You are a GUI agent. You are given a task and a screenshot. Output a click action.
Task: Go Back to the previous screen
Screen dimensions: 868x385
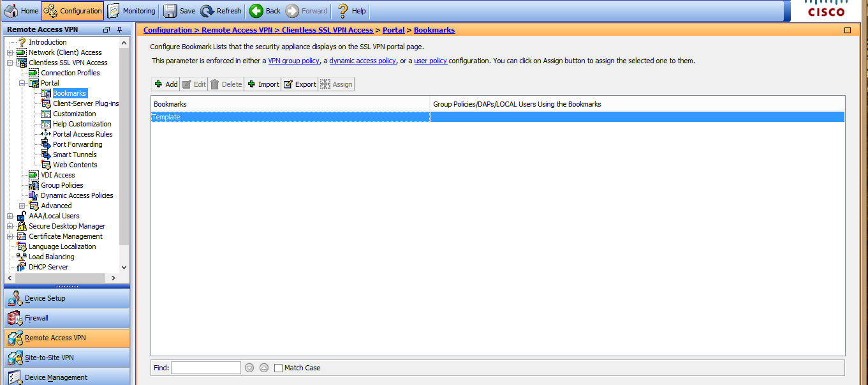pos(265,11)
